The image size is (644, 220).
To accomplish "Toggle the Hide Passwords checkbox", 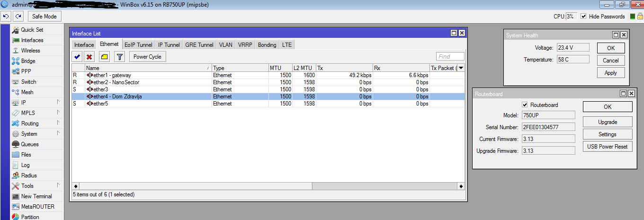I will pyautogui.click(x=583, y=17).
